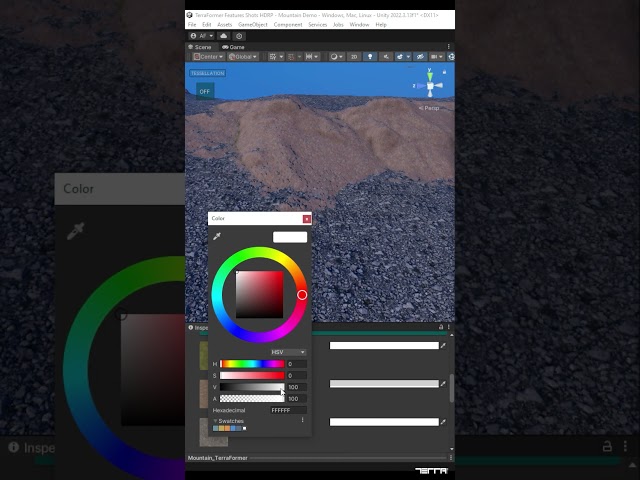Click the white color preview box
This screenshot has width=640, height=480.
coord(290,237)
